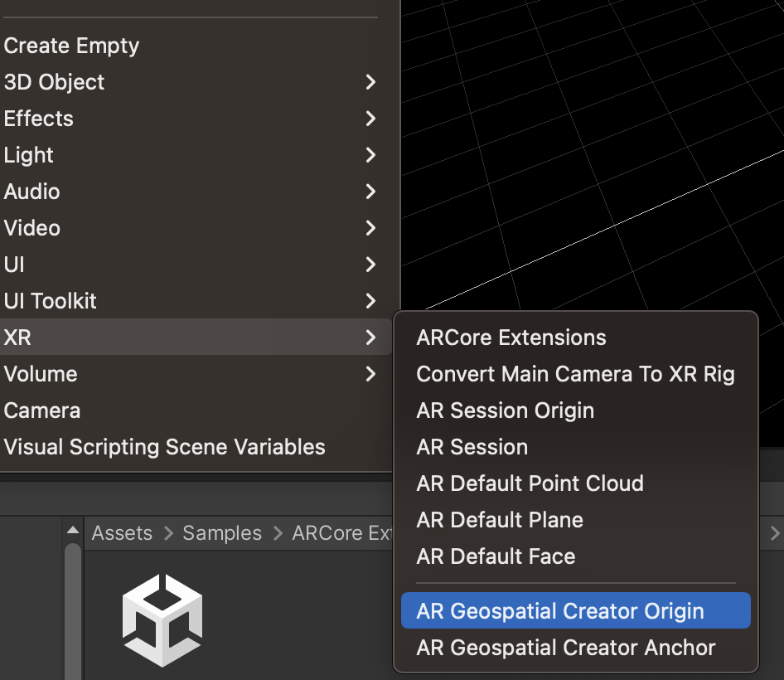Click the chevron beside Effects
The width and height of the screenshot is (784, 680).
(370, 118)
